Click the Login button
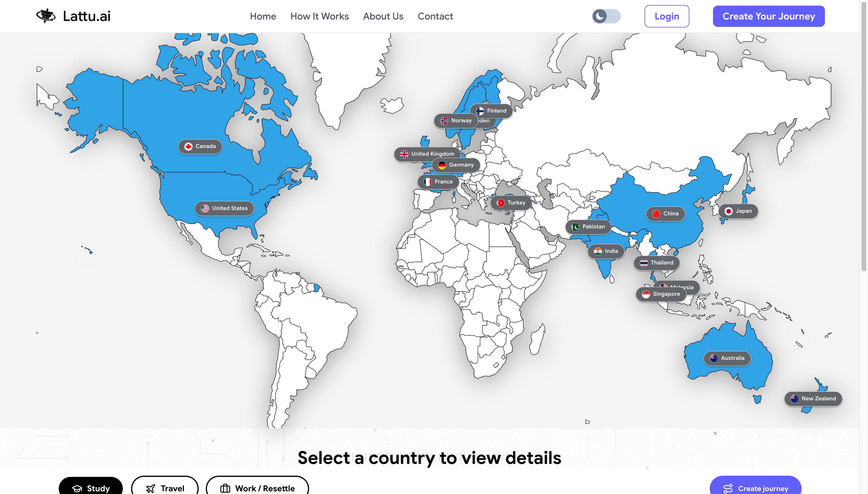The image size is (868, 494). click(666, 16)
